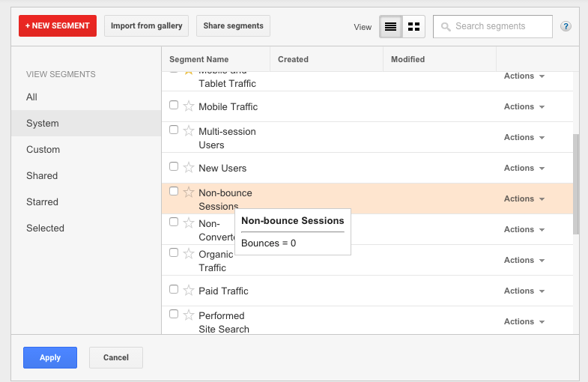Click the help question mark icon

coord(566,26)
